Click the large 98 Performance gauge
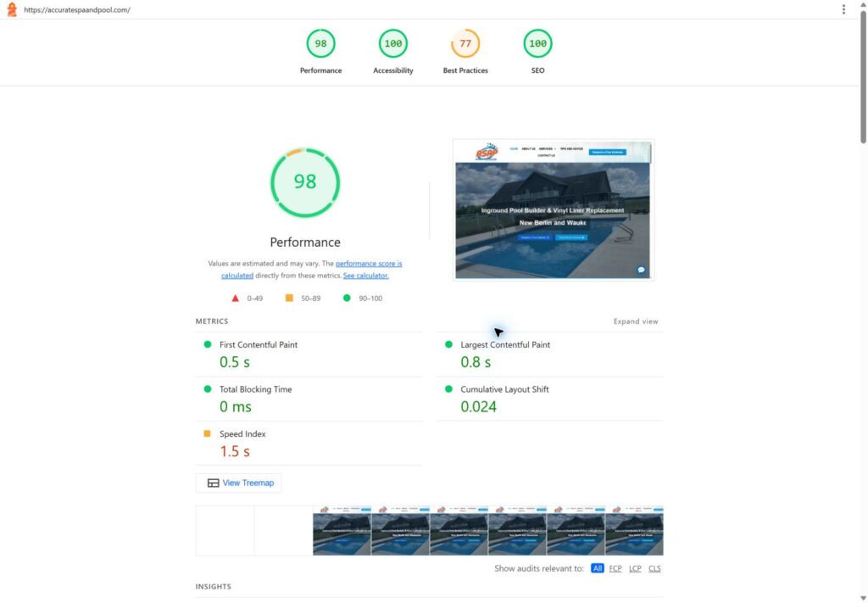Screen dimensions: 868x603 click(x=305, y=182)
